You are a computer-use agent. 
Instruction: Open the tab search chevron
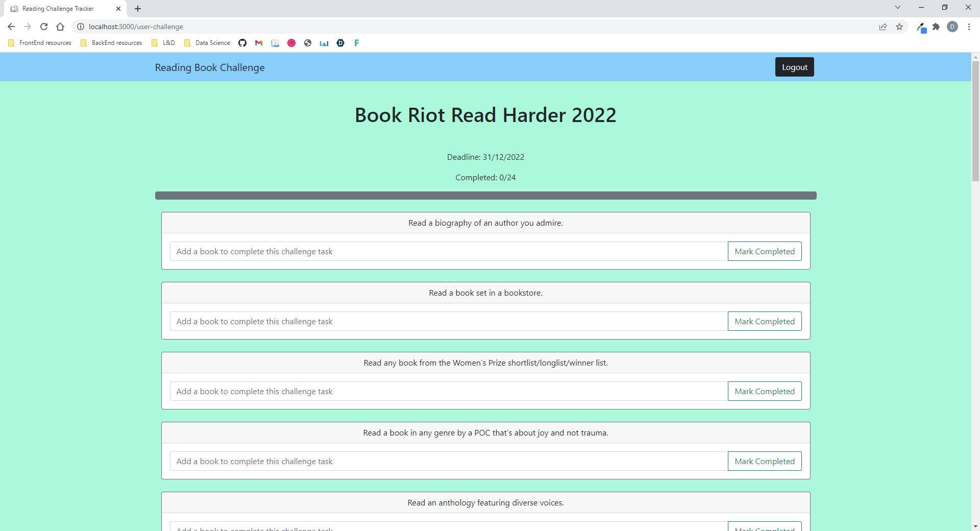click(x=898, y=7)
